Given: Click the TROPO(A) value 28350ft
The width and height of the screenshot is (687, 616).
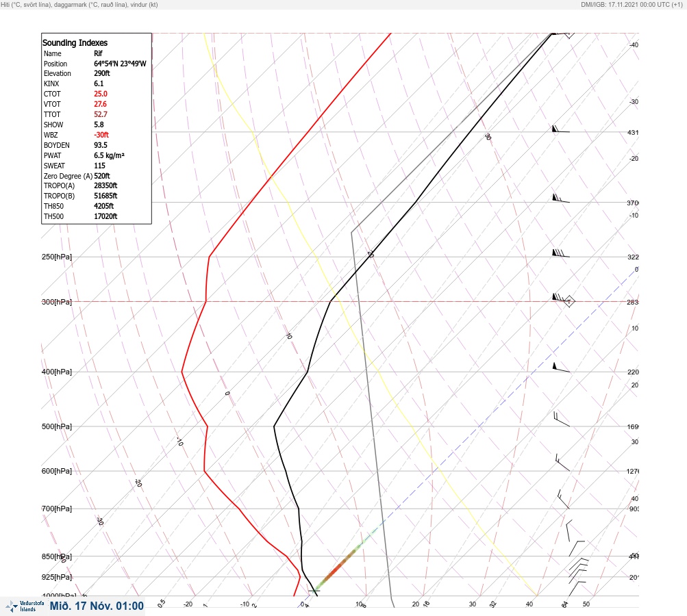Looking at the screenshot, I should coord(105,185).
